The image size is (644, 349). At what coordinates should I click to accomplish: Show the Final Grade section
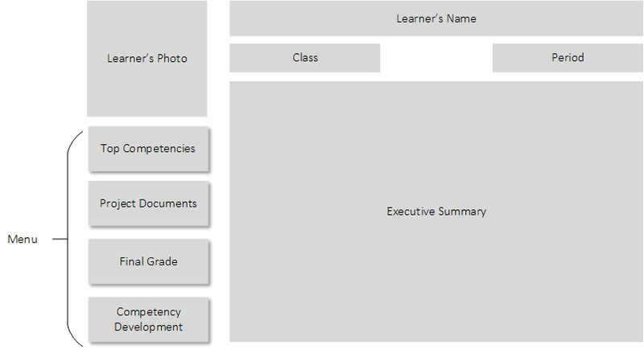(148, 261)
